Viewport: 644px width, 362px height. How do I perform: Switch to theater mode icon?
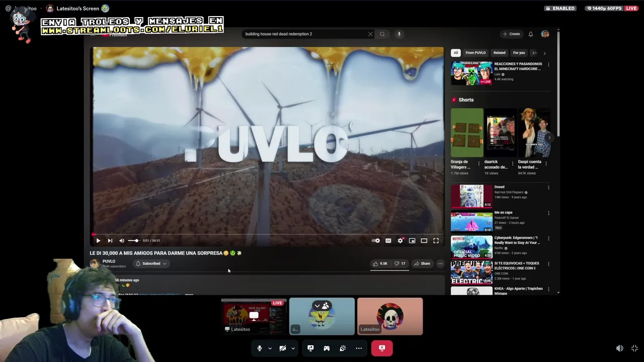[424, 241]
